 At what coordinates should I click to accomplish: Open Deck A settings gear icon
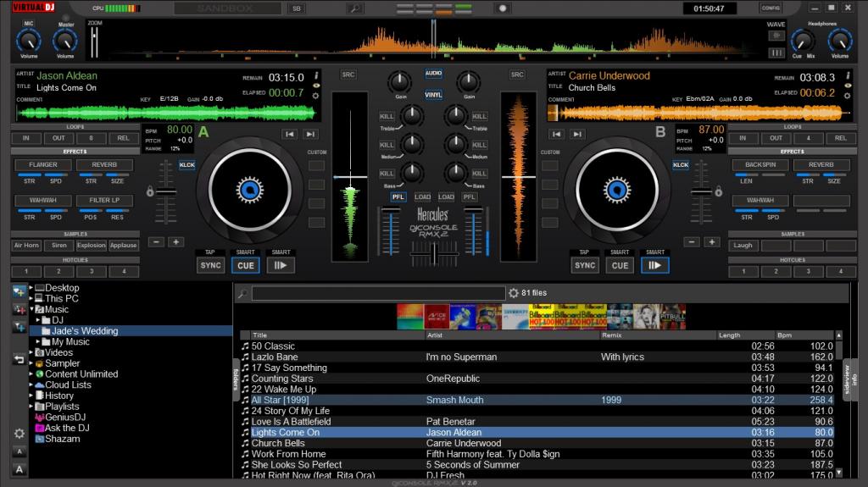(315, 96)
